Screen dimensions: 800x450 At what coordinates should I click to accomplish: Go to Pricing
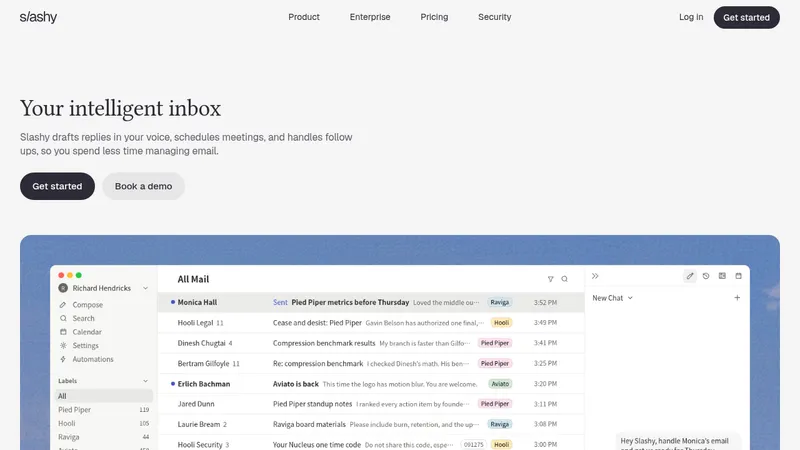[434, 17]
